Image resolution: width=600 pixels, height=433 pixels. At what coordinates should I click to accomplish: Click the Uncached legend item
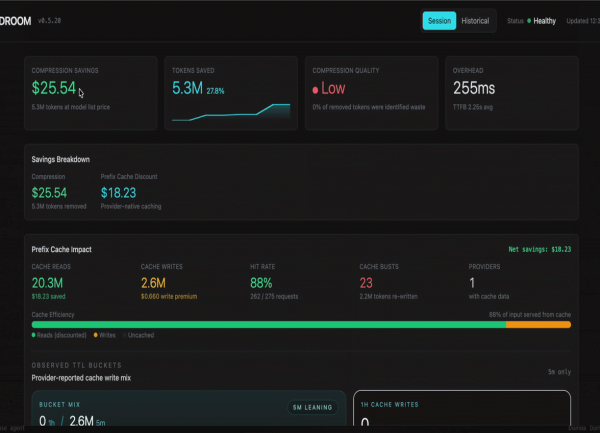point(138,335)
